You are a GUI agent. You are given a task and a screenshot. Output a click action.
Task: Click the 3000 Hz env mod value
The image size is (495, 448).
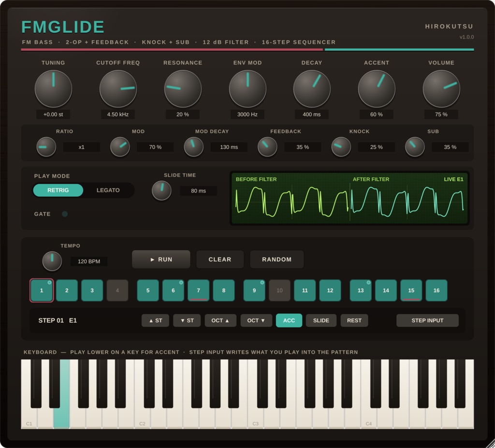point(247,114)
